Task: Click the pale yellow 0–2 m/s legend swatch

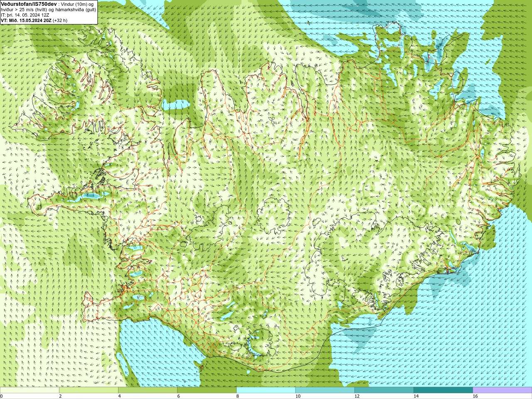Action: click(x=30, y=390)
